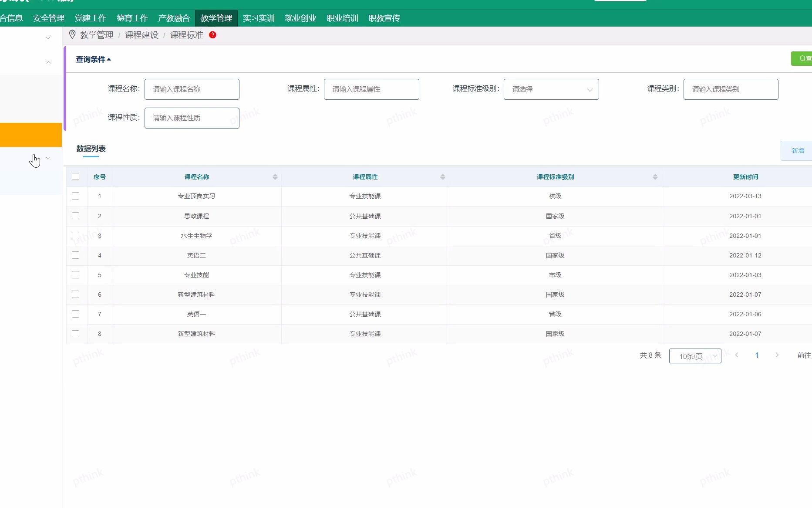Click inside the 课程名称 input field
Screen dimensions: 812x508
(x=192, y=89)
